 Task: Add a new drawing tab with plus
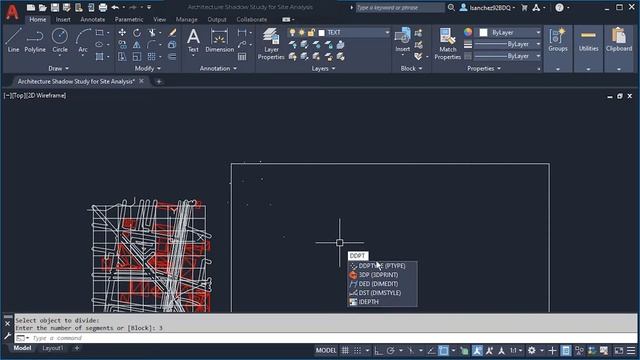tap(159, 82)
